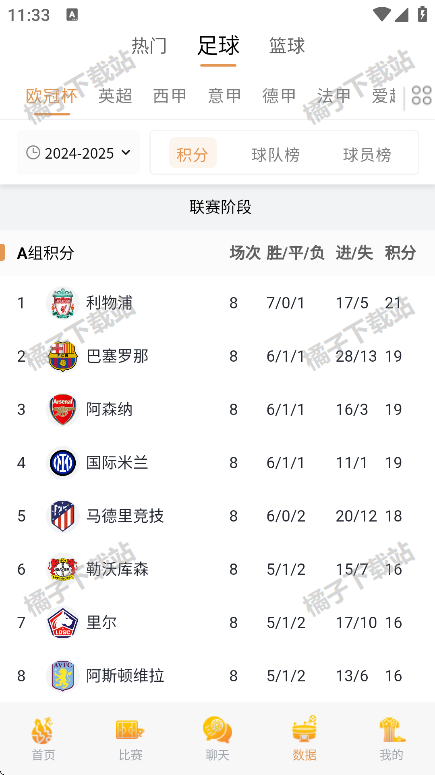Open the league grid menu icon
435x775 pixels.
pyautogui.click(x=421, y=95)
